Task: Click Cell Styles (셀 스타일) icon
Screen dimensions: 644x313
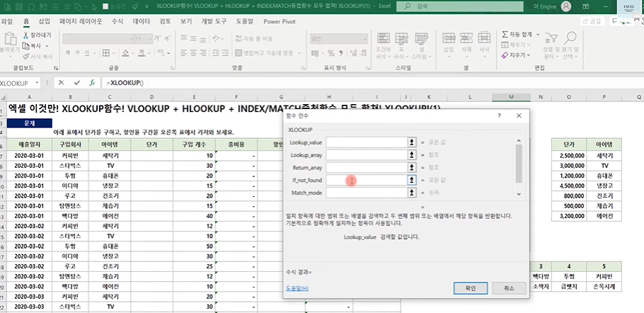Action: [422, 39]
